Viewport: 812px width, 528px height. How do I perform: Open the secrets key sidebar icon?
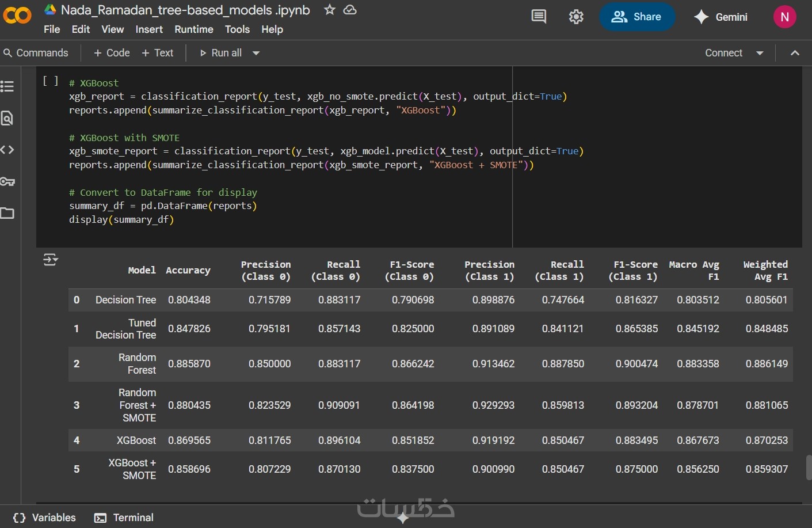click(x=7, y=181)
